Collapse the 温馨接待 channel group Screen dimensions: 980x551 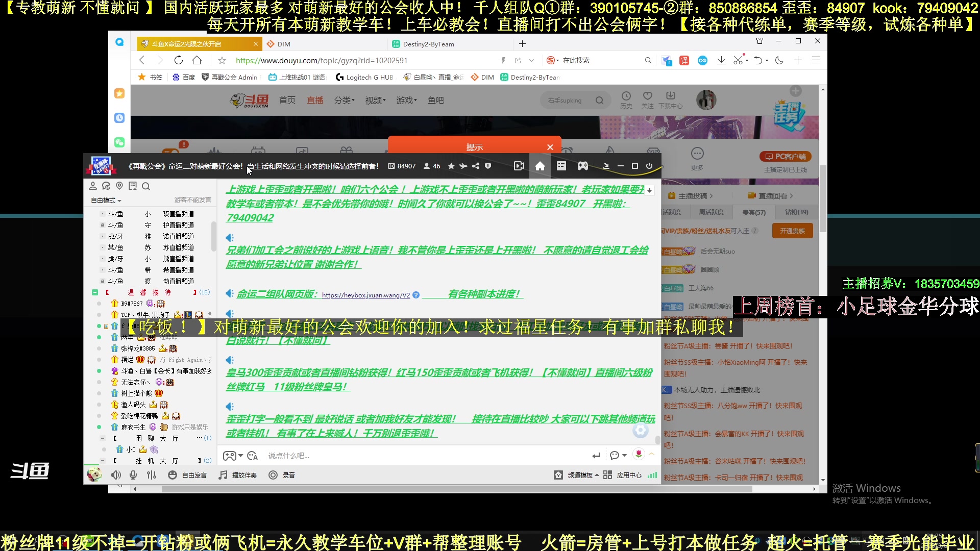[95, 292]
